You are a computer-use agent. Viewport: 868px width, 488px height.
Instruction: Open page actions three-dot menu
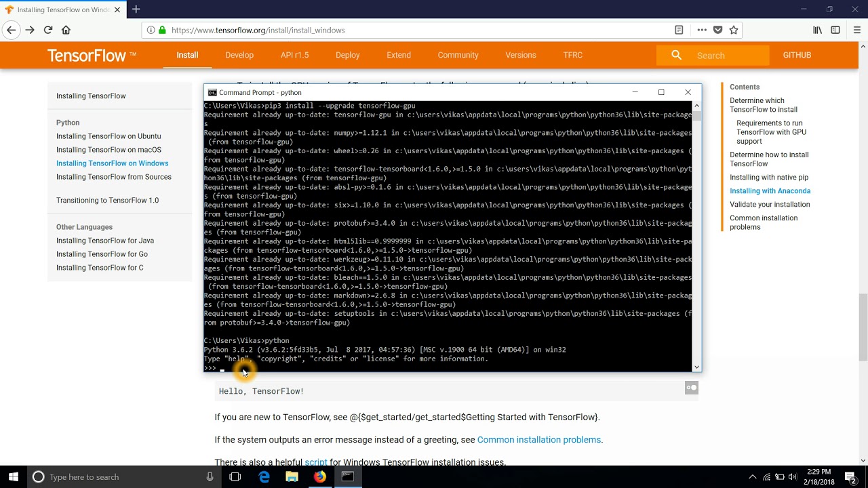click(702, 30)
